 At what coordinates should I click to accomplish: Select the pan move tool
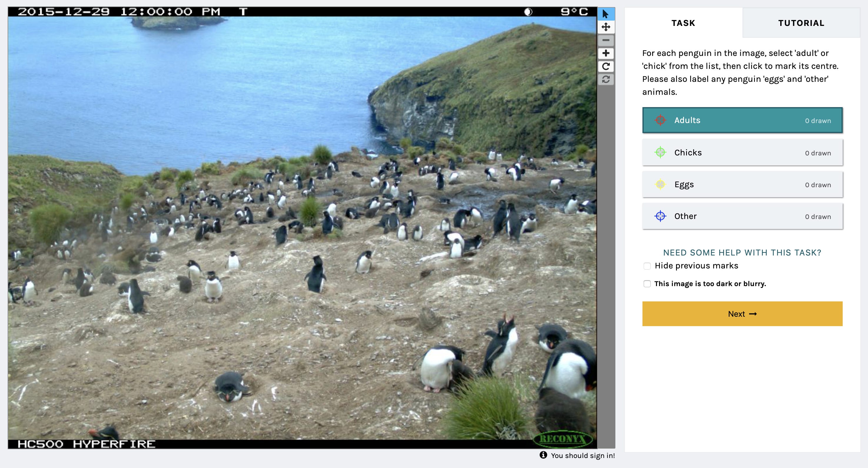click(606, 27)
